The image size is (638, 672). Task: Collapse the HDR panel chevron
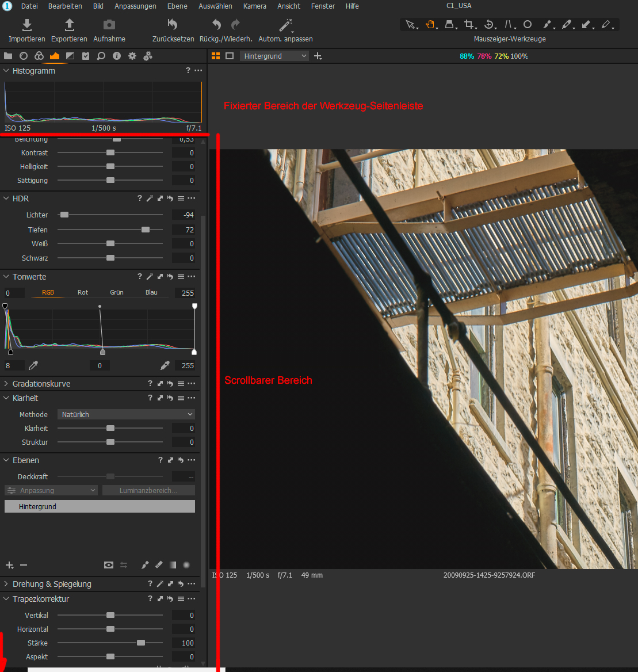click(6, 198)
